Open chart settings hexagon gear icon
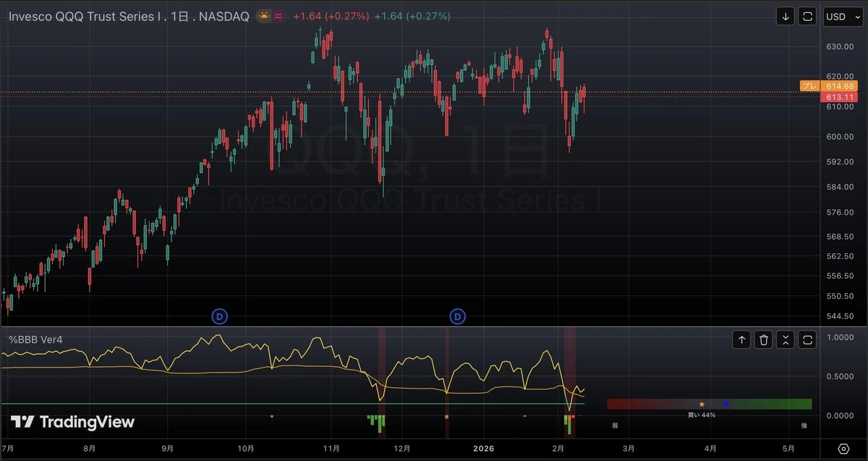The height and width of the screenshot is (461, 868). [x=843, y=449]
